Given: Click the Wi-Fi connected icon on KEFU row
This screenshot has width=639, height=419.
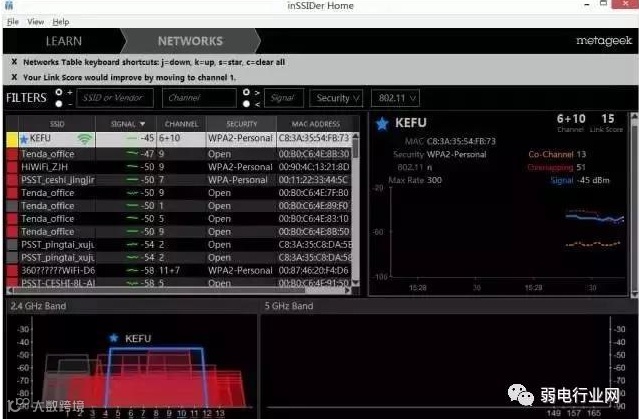Looking at the screenshot, I should coord(84,139).
